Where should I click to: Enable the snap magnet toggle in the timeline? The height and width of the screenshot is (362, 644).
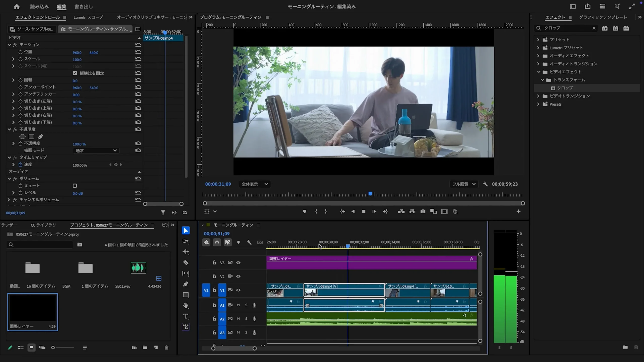pos(217,242)
